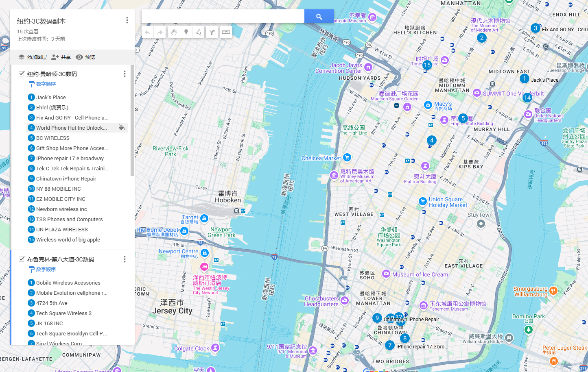The width and height of the screenshot is (588, 372).
Task: Select the hand pan tool
Action: 174,32
